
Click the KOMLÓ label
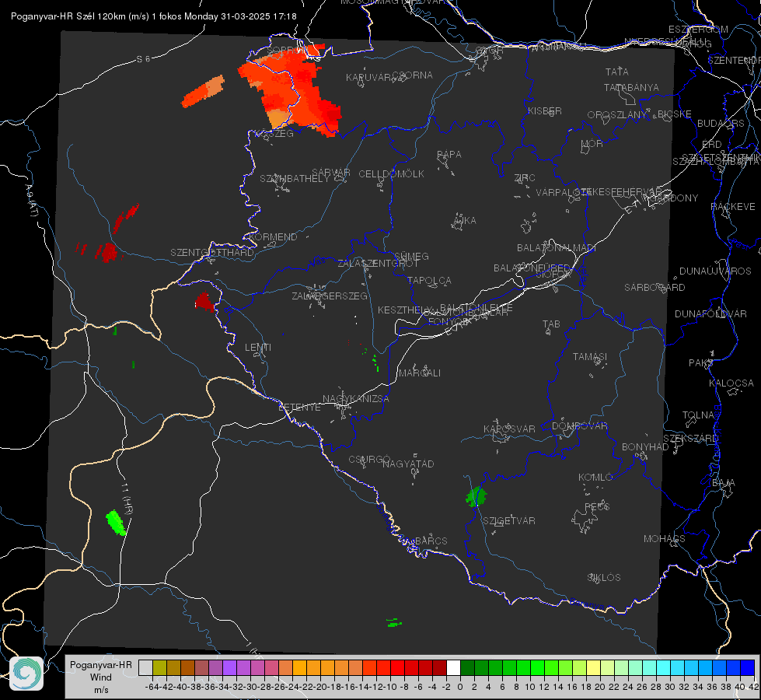(595, 478)
